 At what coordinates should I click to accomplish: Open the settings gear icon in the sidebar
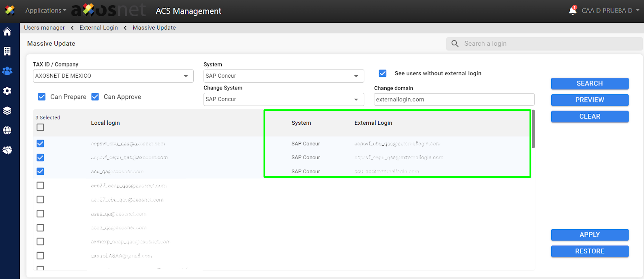[x=7, y=91]
